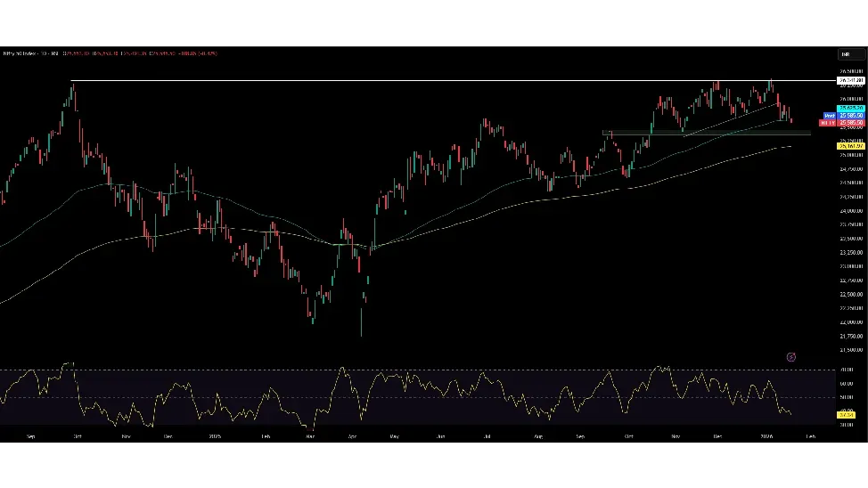The width and height of the screenshot is (868, 488).
Task: Click the yellow RSI value label
Action: pyautogui.click(x=846, y=415)
